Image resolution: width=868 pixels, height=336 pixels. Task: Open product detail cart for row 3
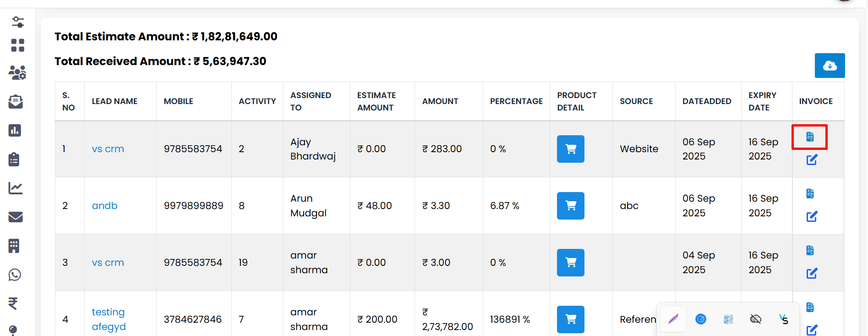[x=571, y=263]
